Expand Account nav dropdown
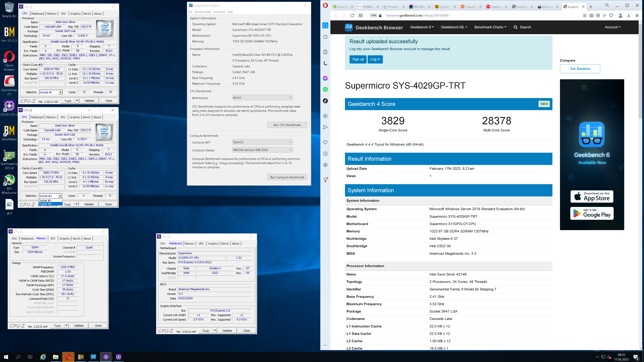 pyautogui.click(x=612, y=27)
